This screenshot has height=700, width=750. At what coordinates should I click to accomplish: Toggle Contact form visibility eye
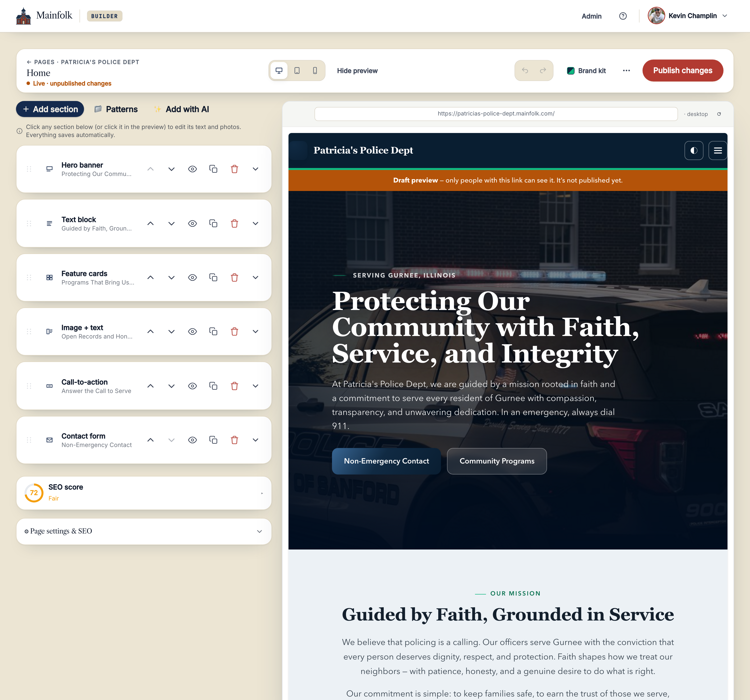coord(192,439)
